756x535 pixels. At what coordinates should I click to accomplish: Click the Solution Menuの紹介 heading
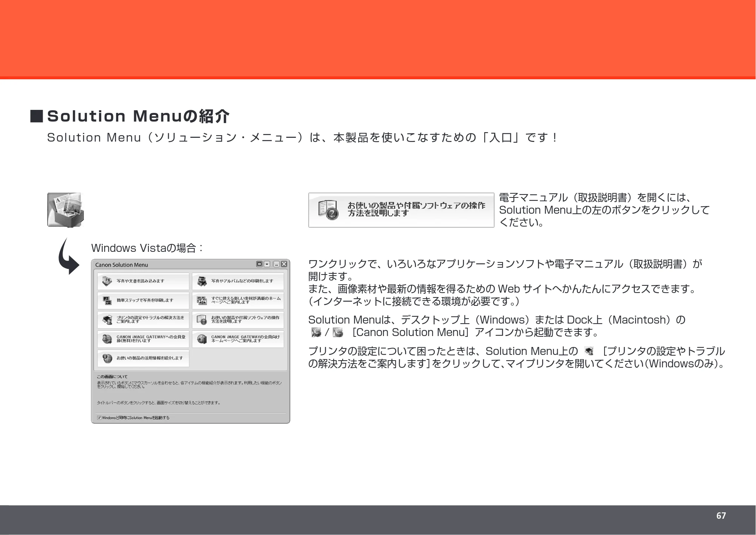tap(138, 116)
